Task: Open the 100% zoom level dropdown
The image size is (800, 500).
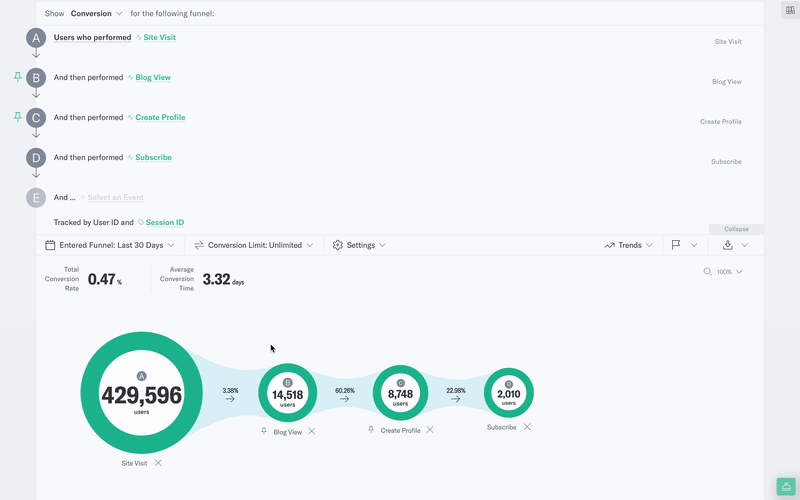Action: (730, 272)
